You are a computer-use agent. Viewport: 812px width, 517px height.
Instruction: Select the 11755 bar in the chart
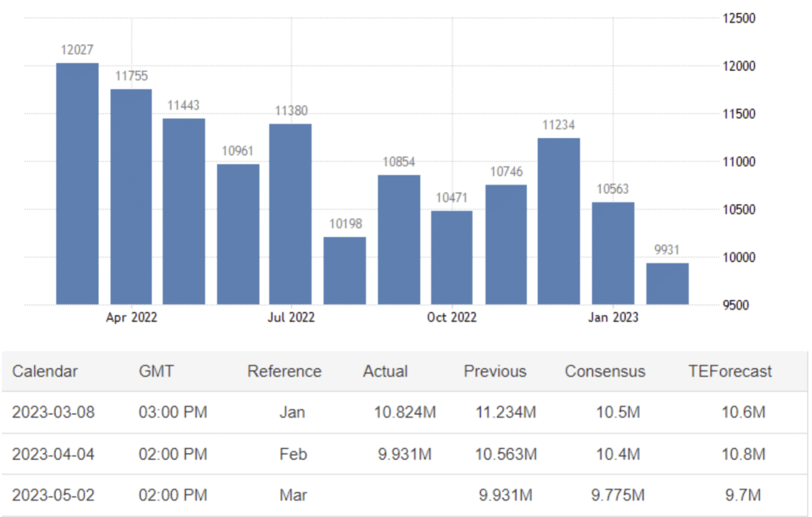tap(131, 197)
